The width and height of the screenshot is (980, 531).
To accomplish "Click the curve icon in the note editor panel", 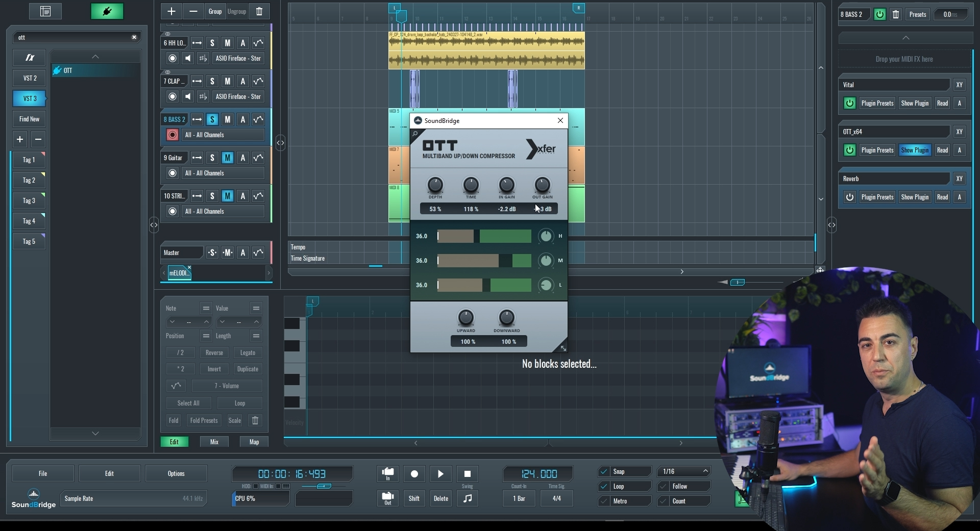I will 176,386.
